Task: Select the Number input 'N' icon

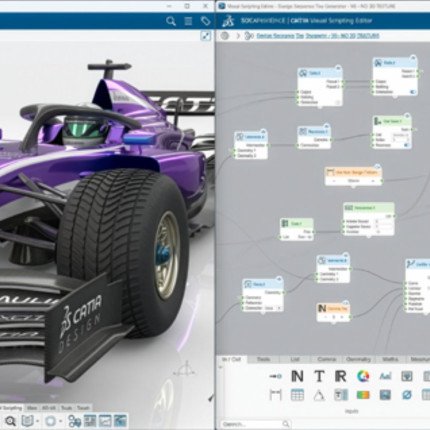Action: 297,376
